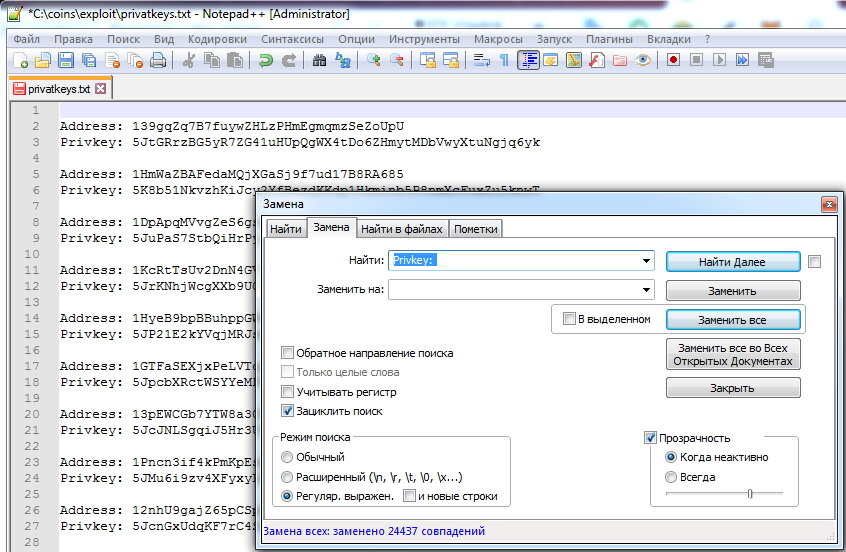This screenshot has width=846, height=552.
Task: Click the Save All toolbar icon
Action: (89, 60)
